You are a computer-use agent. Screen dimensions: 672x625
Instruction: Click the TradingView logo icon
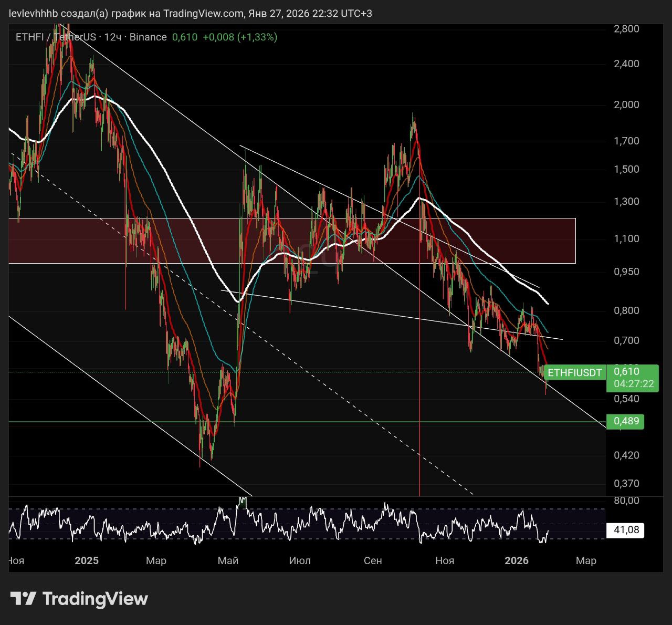[x=23, y=599]
